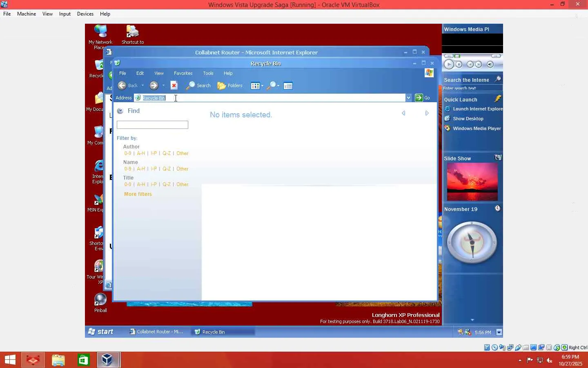Click the left arrow in preview pane

click(x=403, y=113)
